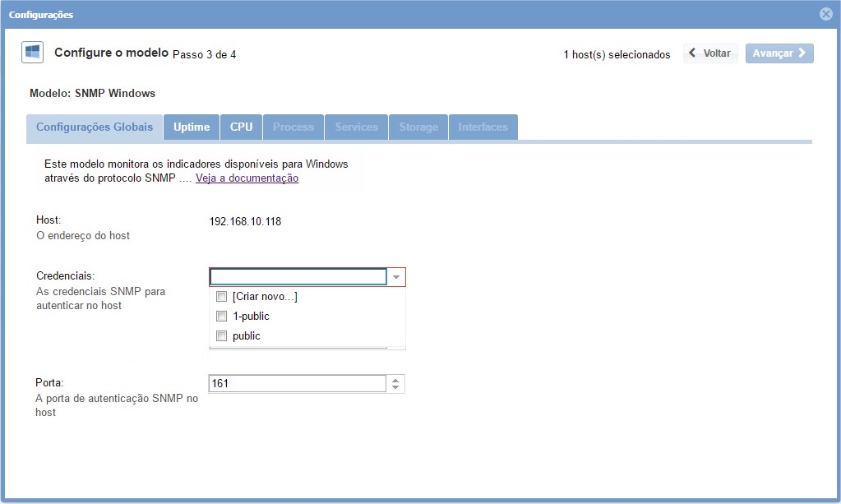Tick the public credential checkbox
841x504 pixels.
[221, 336]
